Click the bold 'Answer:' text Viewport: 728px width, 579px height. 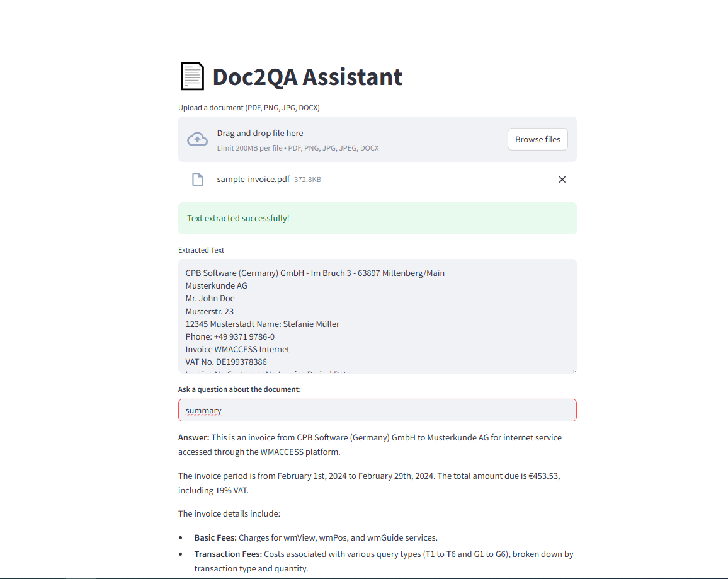click(x=193, y=437)
